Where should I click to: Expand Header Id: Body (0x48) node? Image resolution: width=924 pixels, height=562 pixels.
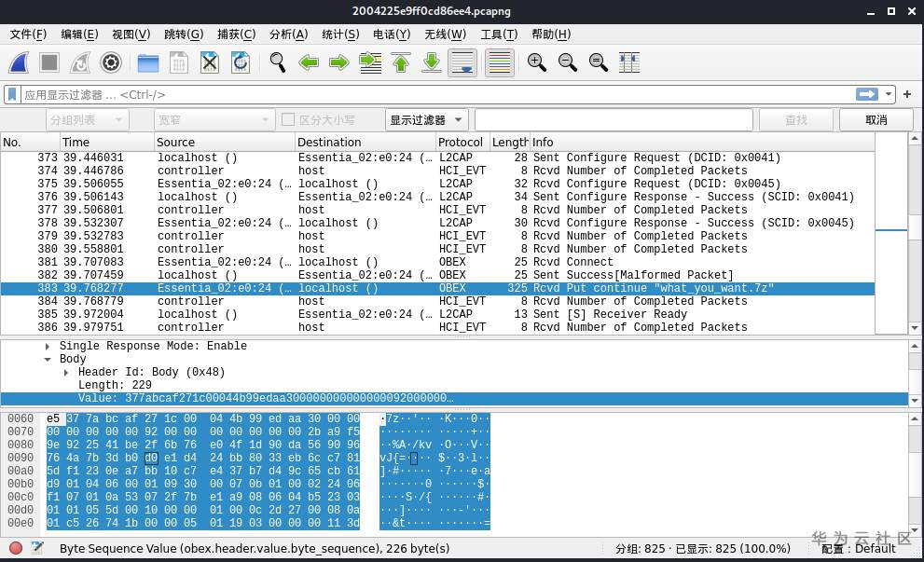click(66, 372)
